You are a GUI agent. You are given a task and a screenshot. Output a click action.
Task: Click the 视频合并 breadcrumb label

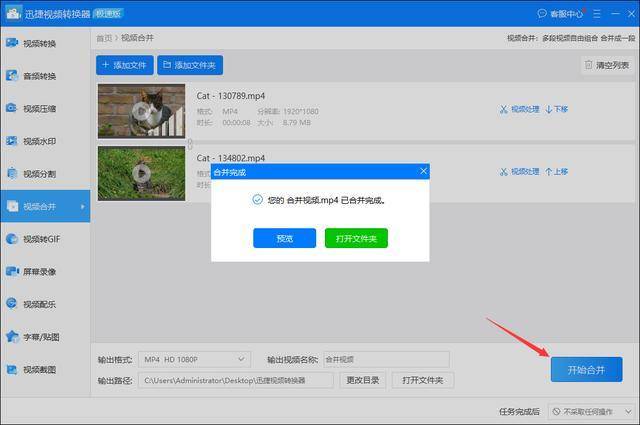138,38
